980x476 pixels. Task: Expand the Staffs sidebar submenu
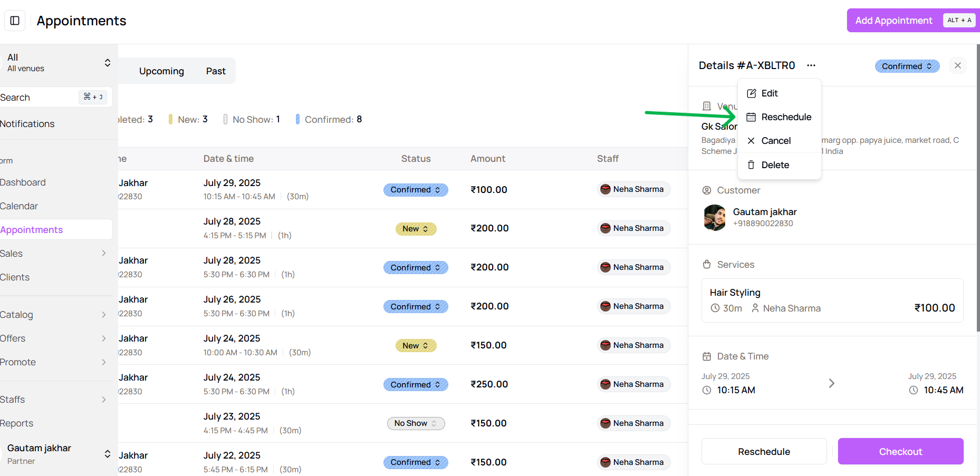click(x=104, y=400)
